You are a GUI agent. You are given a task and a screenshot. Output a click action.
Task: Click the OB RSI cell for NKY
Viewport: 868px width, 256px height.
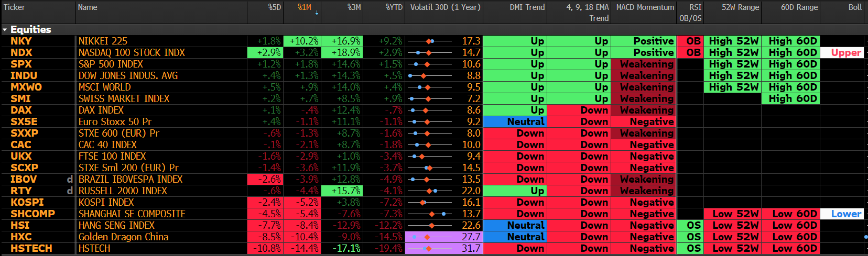[690, 41]
